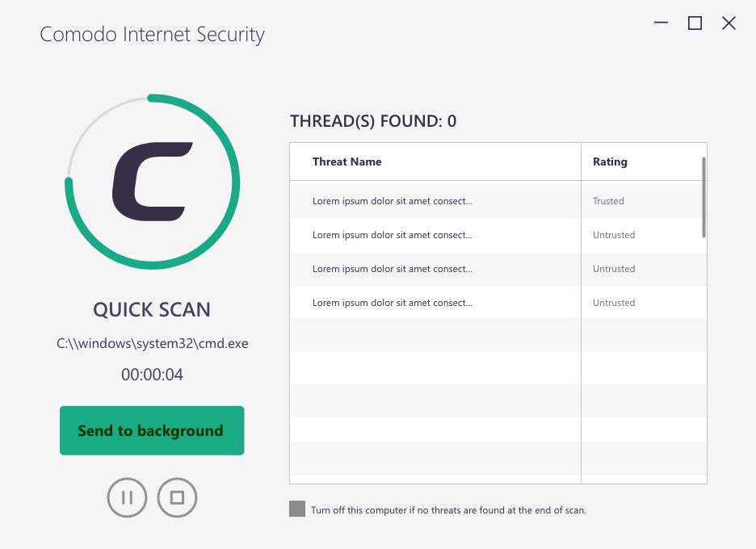The width and height of the screenshot is (756, 549).
Task: Select the first threat row rated Trusted
Action: [498, 201]
